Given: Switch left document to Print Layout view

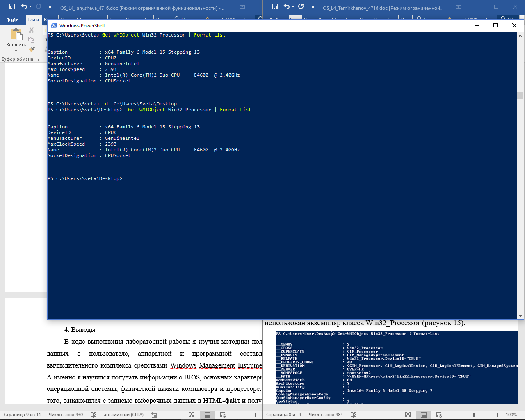Looking at the screenshot, I should 208,415.
